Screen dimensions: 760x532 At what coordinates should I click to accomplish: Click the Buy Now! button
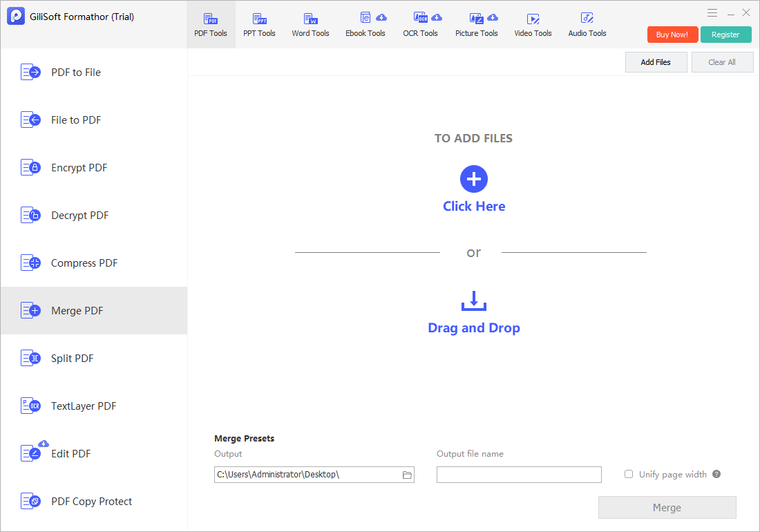click(672, 35)
